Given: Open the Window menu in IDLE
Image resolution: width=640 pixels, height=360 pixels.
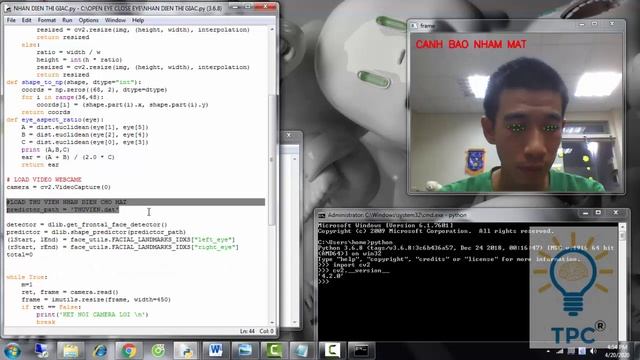Looking at the screenshot, I should (x=115, y=20).
